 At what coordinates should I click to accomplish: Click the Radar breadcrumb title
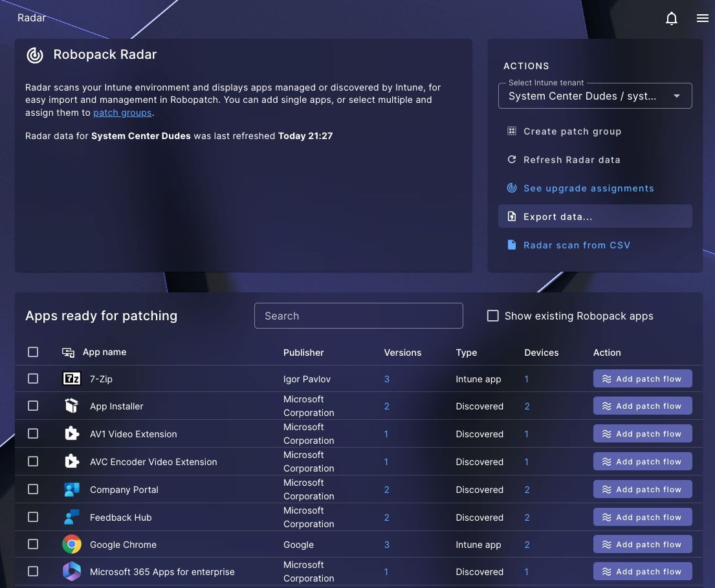[x=32, y=17]
